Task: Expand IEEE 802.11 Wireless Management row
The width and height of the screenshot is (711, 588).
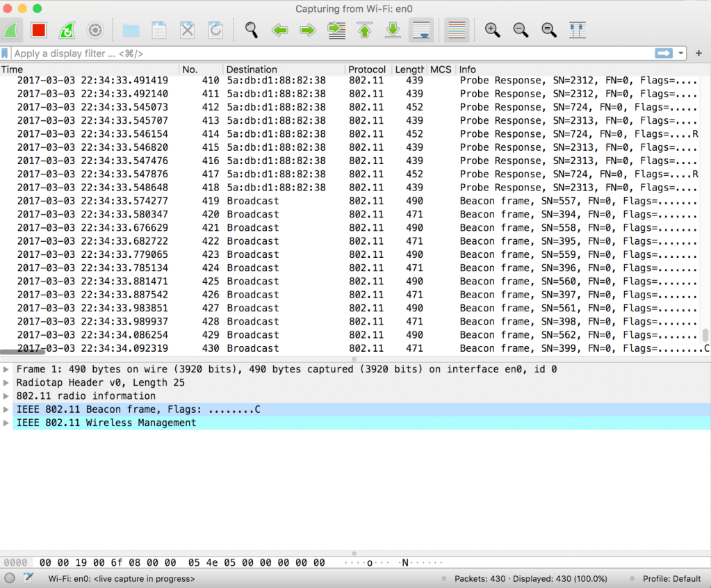Action: point(7,423)
